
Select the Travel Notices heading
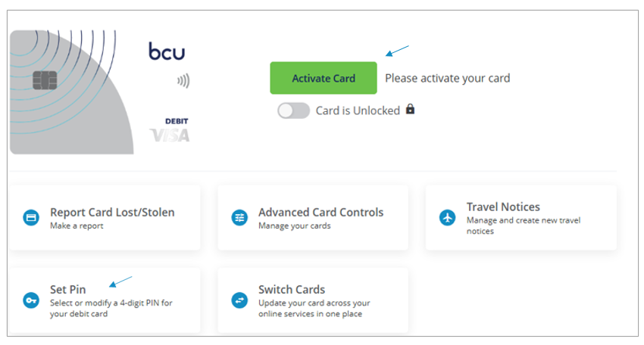[x=503, y=207]
